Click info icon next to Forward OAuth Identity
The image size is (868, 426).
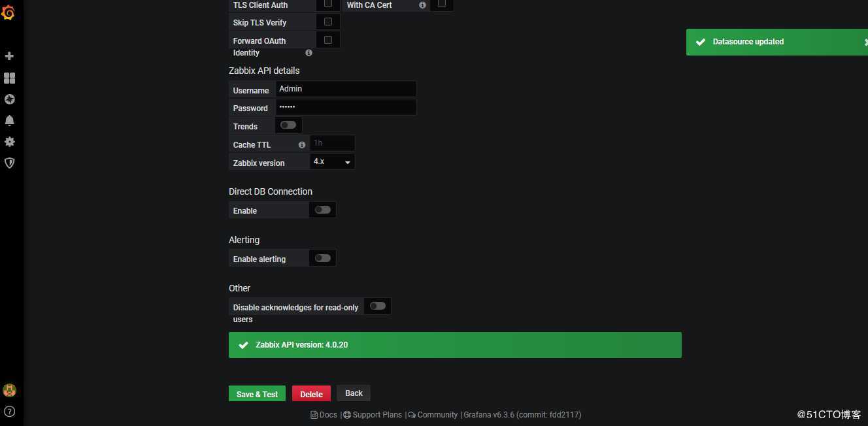(309, 53)
